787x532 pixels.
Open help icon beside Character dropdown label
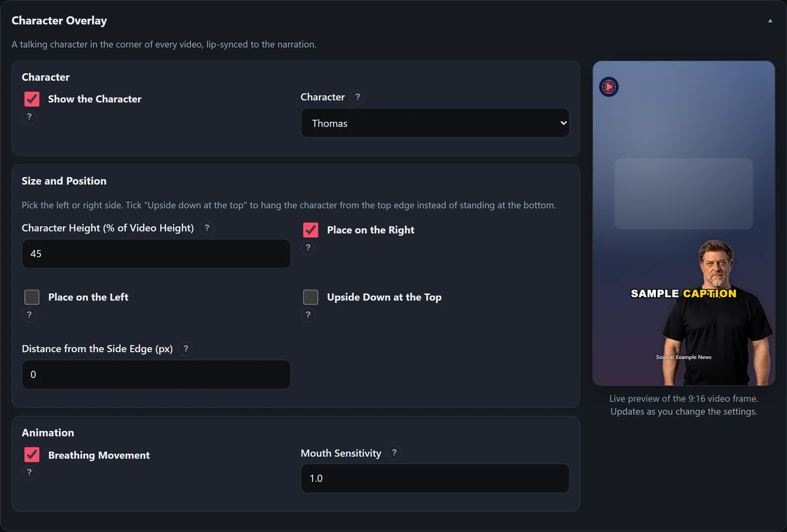[358, 97]
